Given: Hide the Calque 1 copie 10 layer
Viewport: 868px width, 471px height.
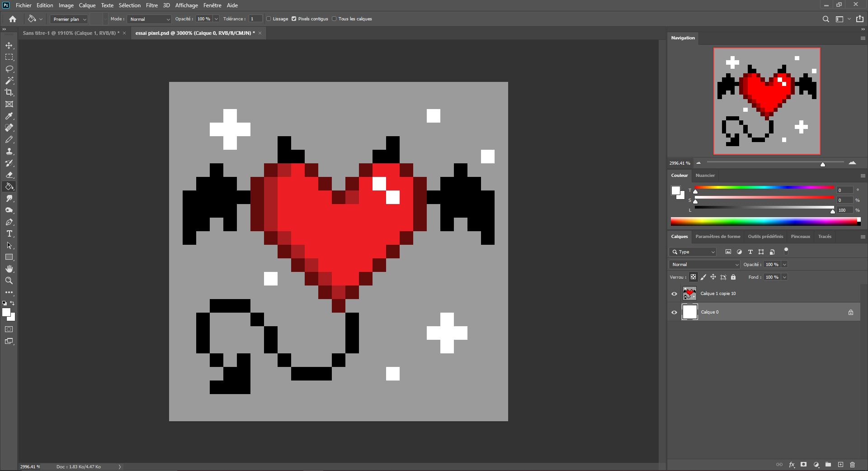Looking at the screenshot, I should click(674, 294).
